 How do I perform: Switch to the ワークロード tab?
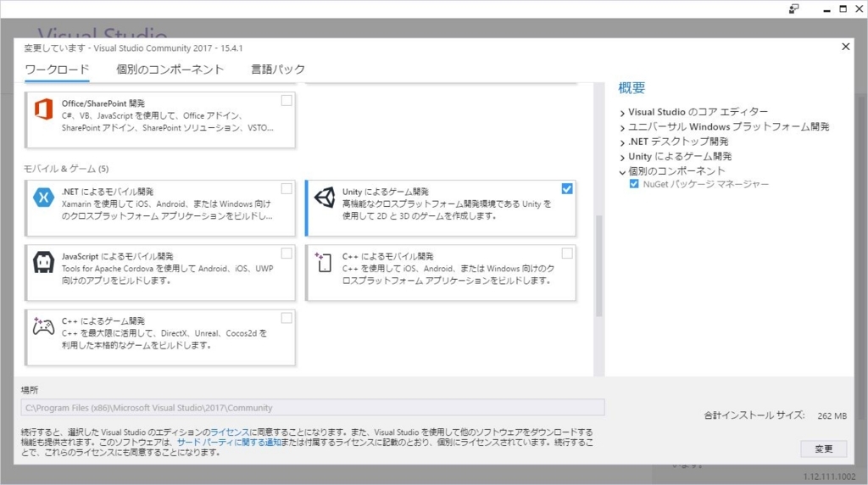pos(57,70)
